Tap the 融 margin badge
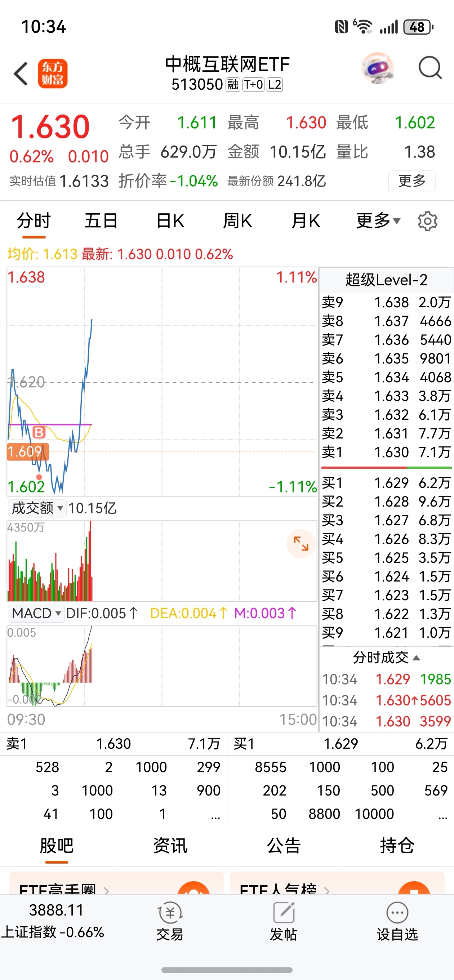The width and height of the screenshot is (454, 980). (232, 84)
